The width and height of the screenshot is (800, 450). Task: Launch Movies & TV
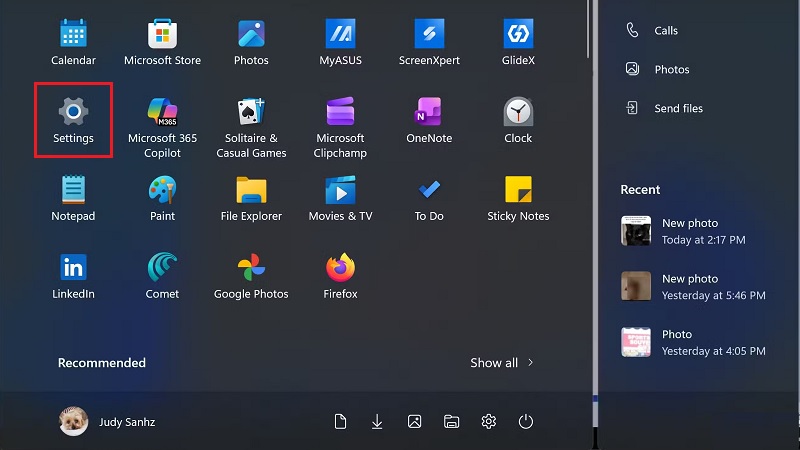(340, 198)
